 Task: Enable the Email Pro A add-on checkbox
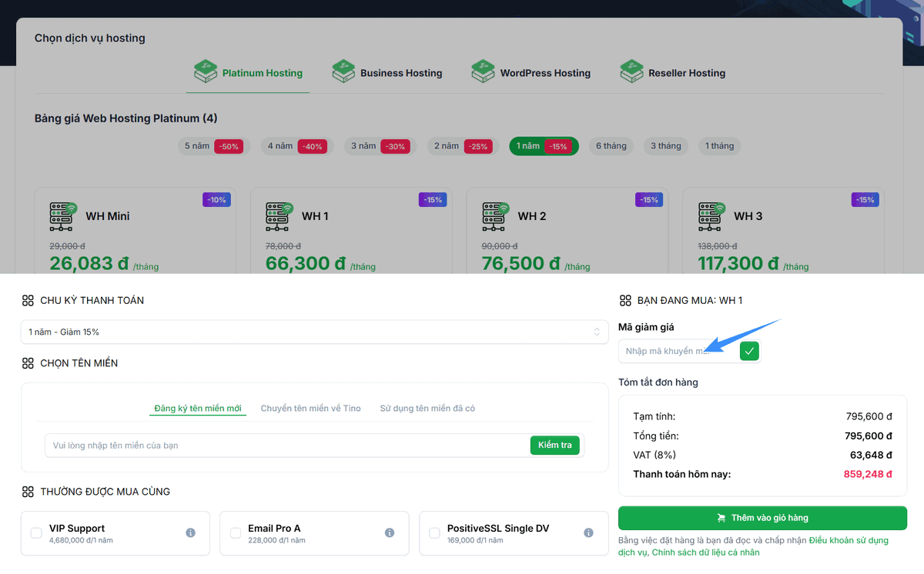[236, 533]
